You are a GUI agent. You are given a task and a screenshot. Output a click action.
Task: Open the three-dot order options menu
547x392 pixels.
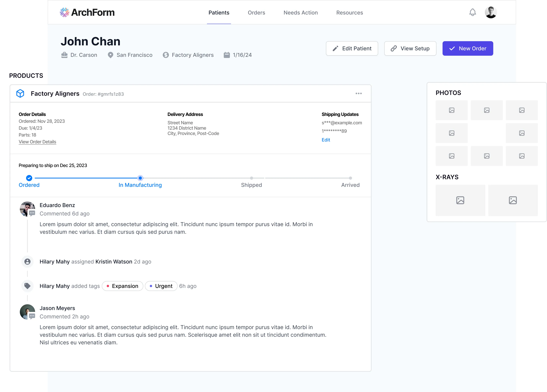(359, 94)
